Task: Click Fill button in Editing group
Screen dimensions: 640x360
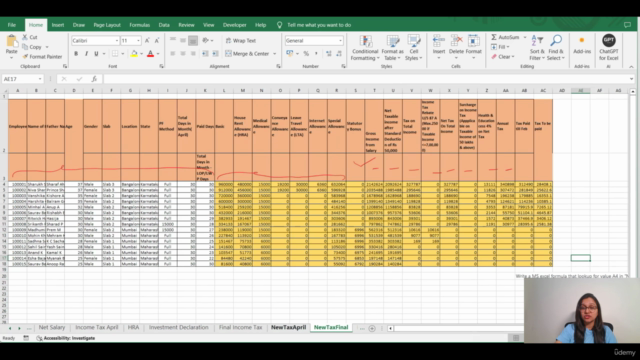Action: pos(500,47)
